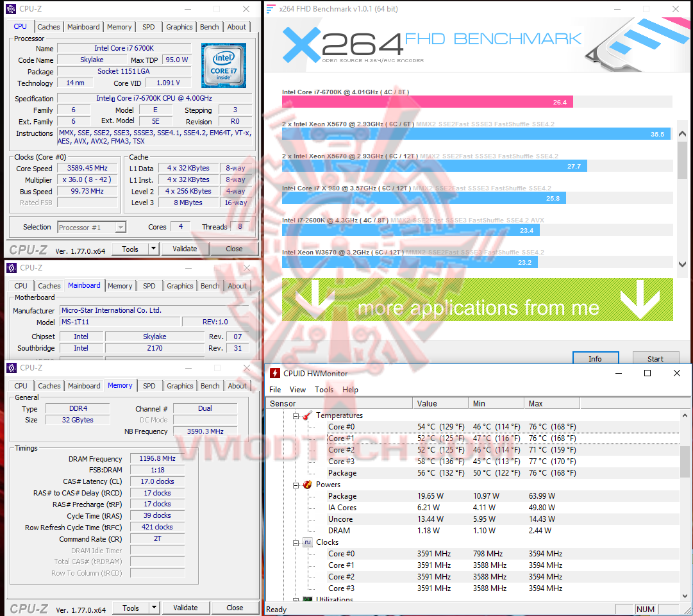Click the Value column header in HWMonitor
The height and width of the screenshot is (616, 693).
(440, 403)
